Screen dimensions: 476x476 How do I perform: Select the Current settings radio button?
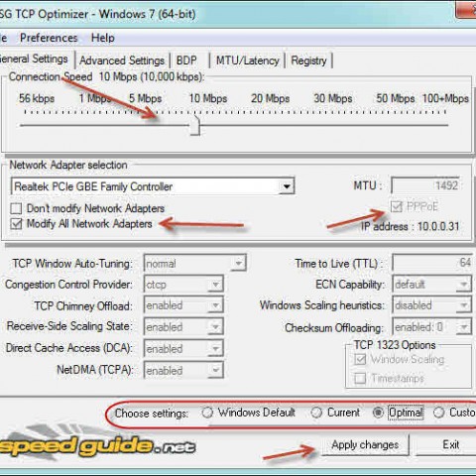point(316,413)
